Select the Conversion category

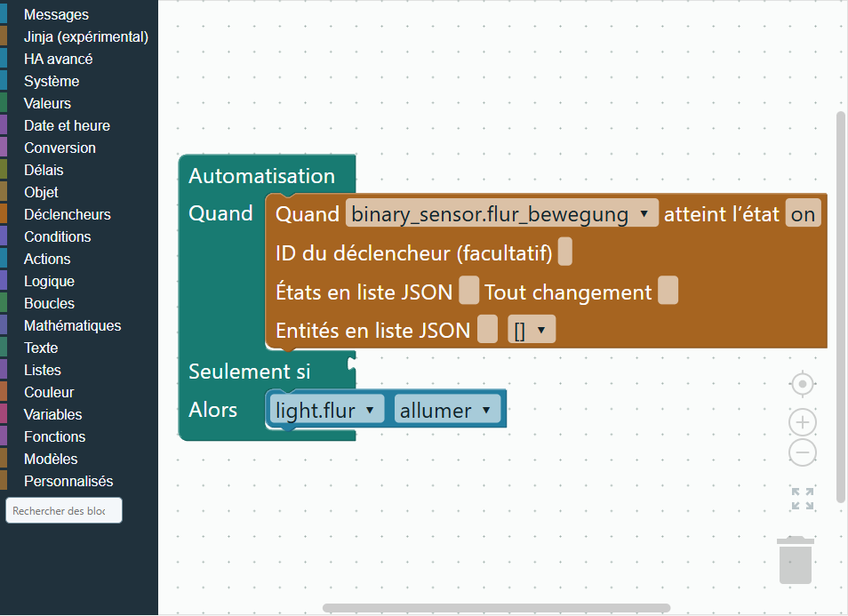tap(79, 148)
